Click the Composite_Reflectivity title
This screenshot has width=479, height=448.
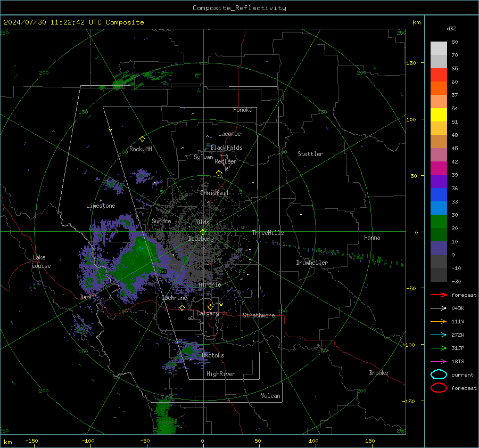click(240, 8)
